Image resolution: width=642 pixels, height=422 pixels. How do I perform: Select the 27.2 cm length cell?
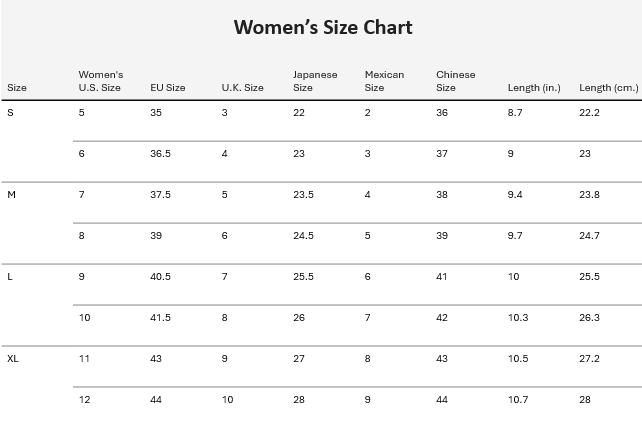click(x=589, y=359)
